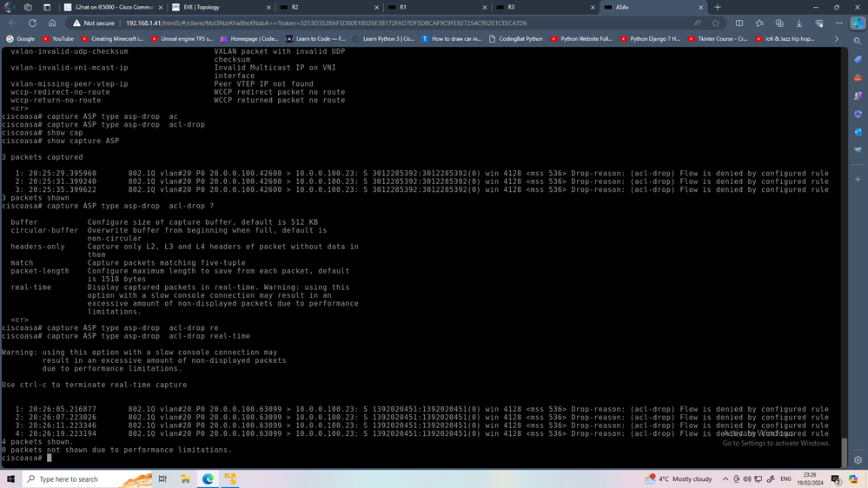This screenshot has width=868, height=488.
Task: Open Tkinter Course bookmark
Action: [x=718, y=39]
